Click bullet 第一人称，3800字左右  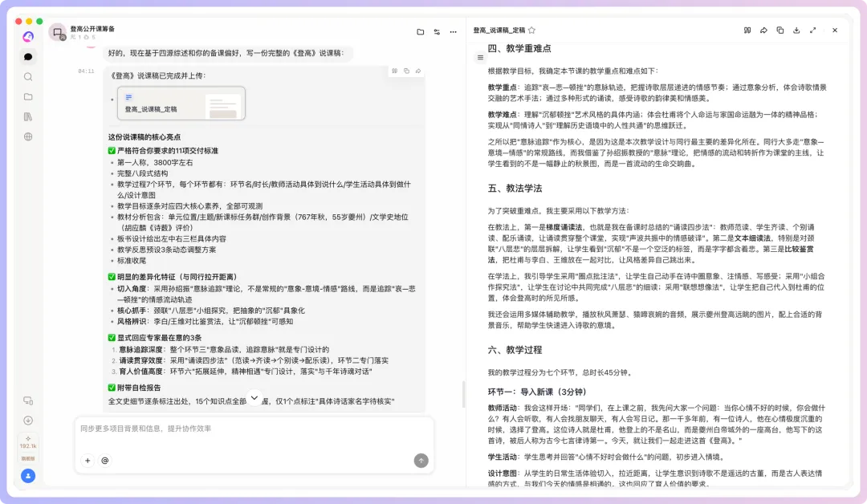click(x=155, y=162)
